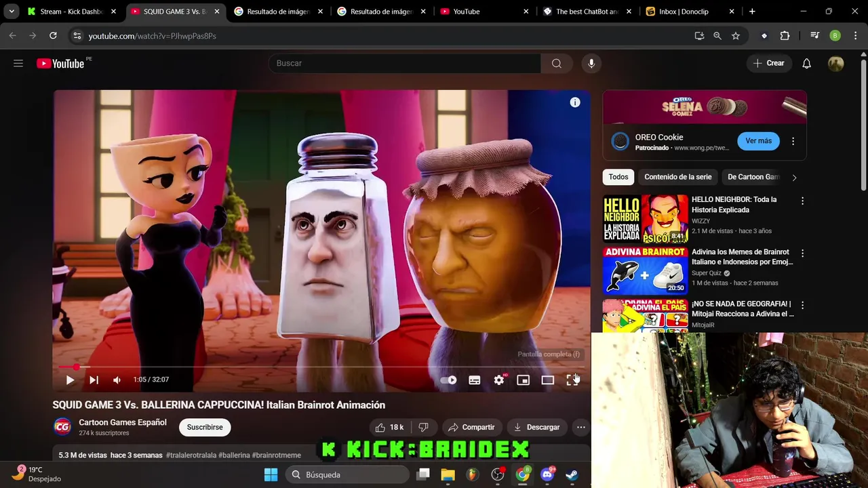868x488 pixels.
Task: Click the address bar URL
Action: tap(152, 36)
